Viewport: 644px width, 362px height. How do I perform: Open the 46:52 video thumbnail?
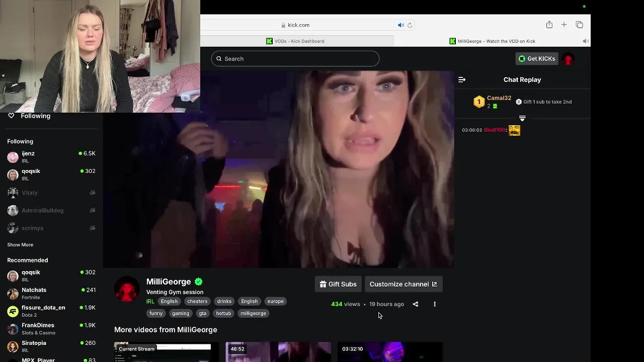[x=278, y=352]
